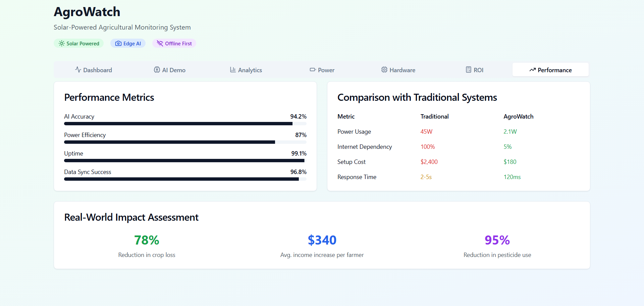Click the Metric column header
644x306 pixels.
coord(346,117)
